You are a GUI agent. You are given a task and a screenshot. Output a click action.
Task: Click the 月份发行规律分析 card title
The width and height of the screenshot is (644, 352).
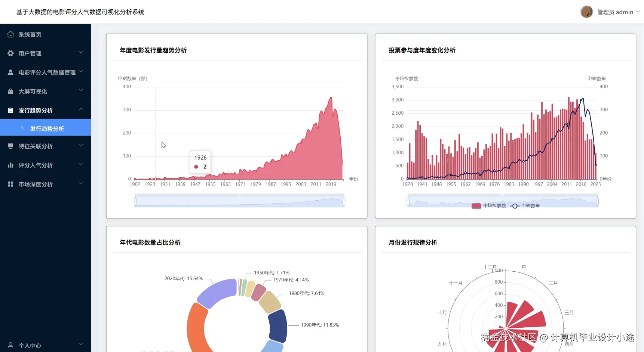click(x=413, y=243)
